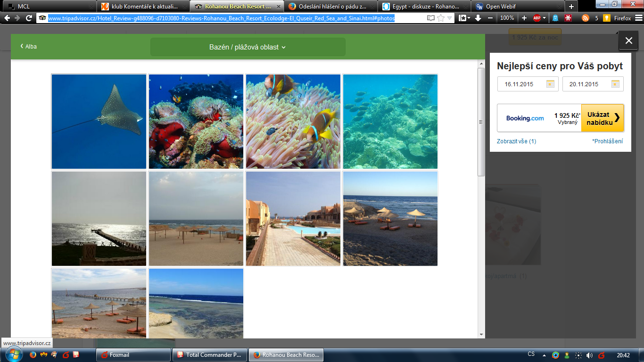
Task: Click the Zobrazit vše (1) link
Action: point(516,141)
